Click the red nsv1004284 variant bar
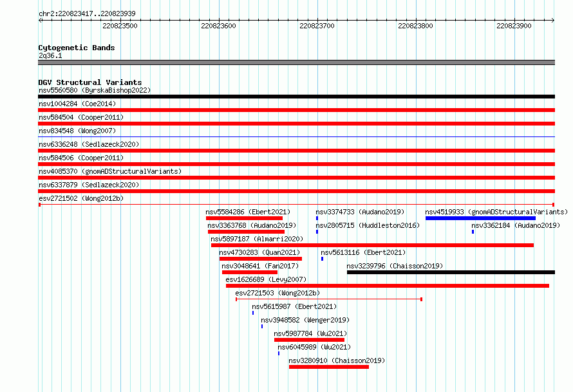This screenshot has width=573, height=392. [296, 110]
